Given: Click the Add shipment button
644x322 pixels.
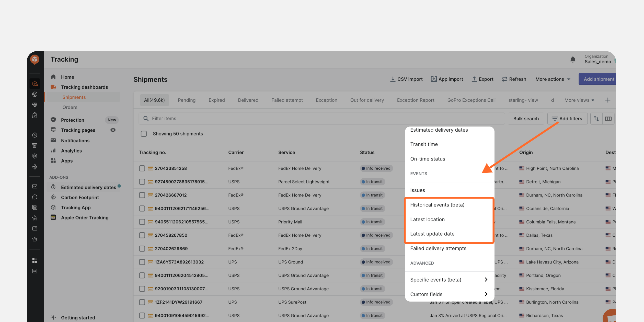Looking at the screenshot, I should (x=597, y=79).
